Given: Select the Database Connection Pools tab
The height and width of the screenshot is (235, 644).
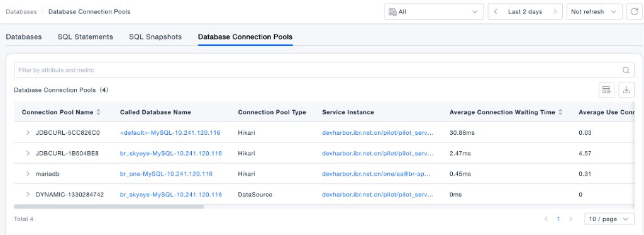Looking at the screenshot, I should [245, 37].
